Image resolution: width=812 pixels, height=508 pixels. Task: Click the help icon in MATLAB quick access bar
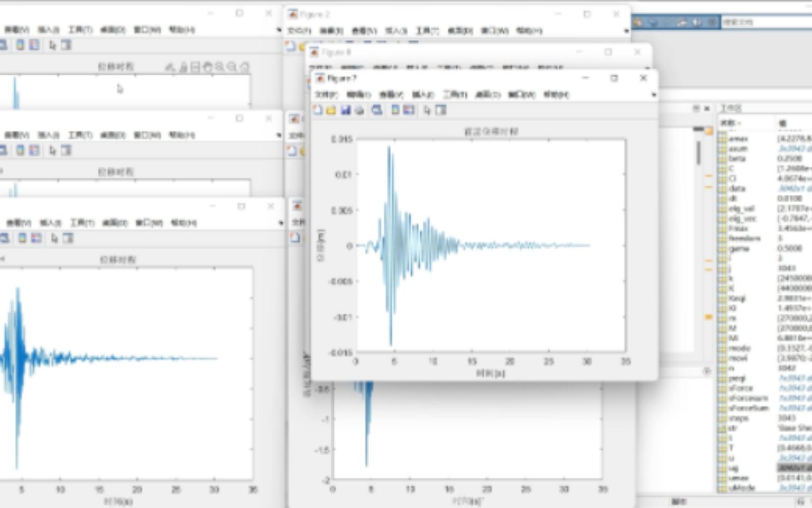coord(698,22)
